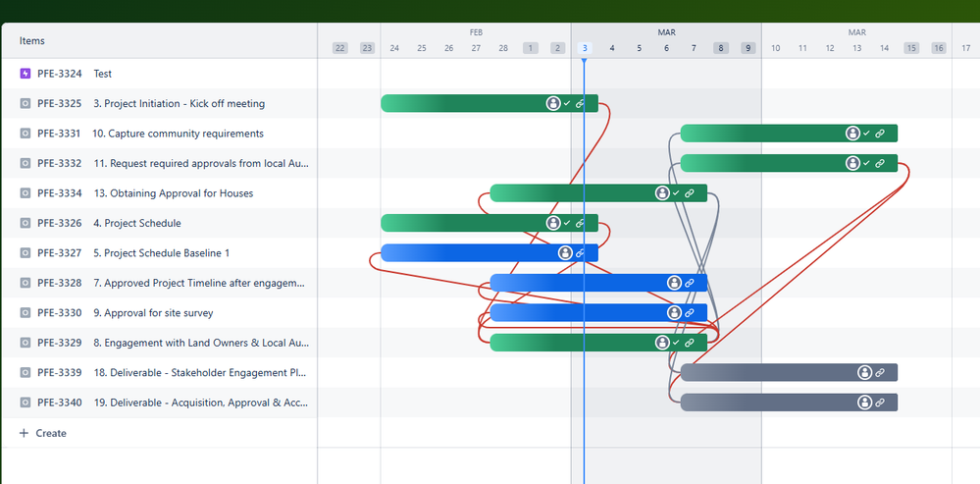Select the 'Test' epic title
980x484 pixels.
[x=102, y=74]
